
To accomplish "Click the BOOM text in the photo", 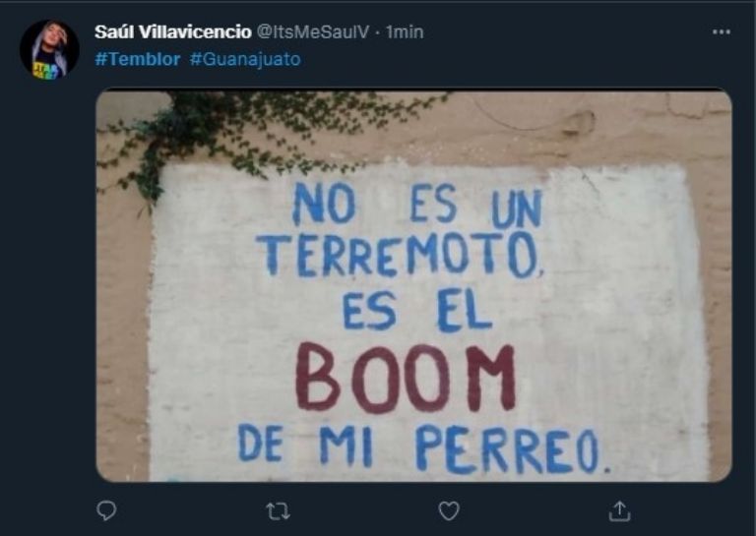I will click(406, 378).
